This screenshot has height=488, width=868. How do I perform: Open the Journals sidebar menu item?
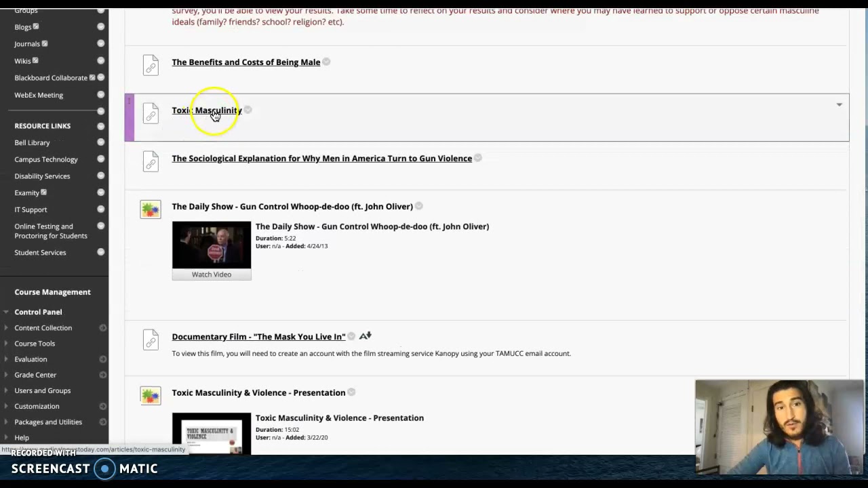click(x=27, y=44)
